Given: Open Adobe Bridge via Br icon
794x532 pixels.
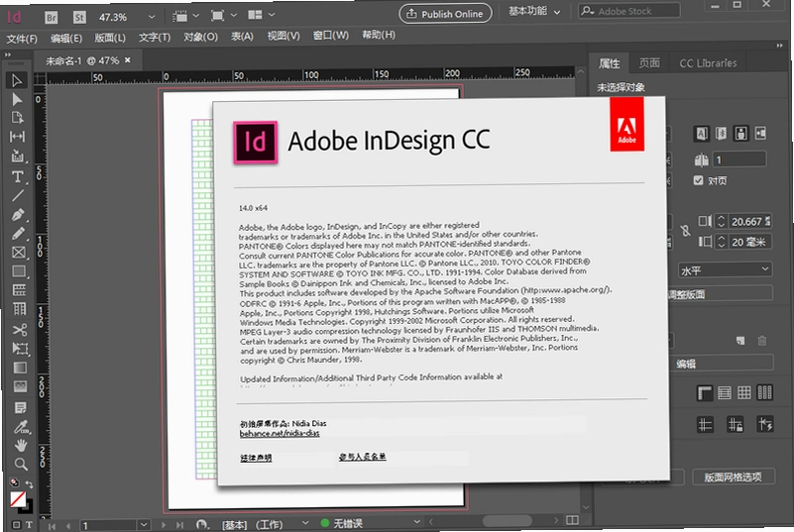Looking at the screenshot, I should click(x=52, y=18).
